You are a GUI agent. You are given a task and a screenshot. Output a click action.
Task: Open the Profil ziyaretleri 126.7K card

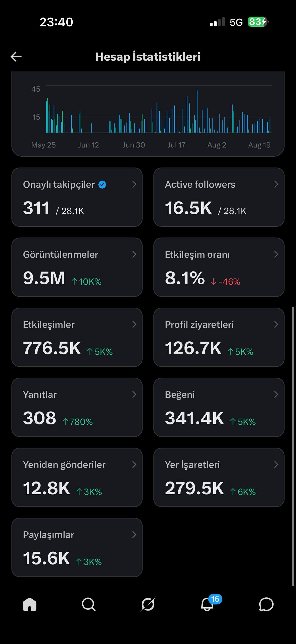tap(219, 337)
